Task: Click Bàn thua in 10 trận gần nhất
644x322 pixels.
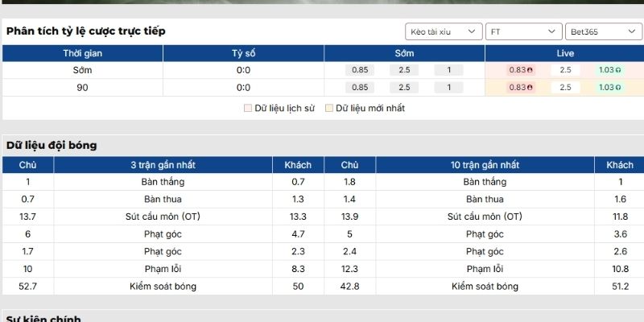Action: click(485, 199)
